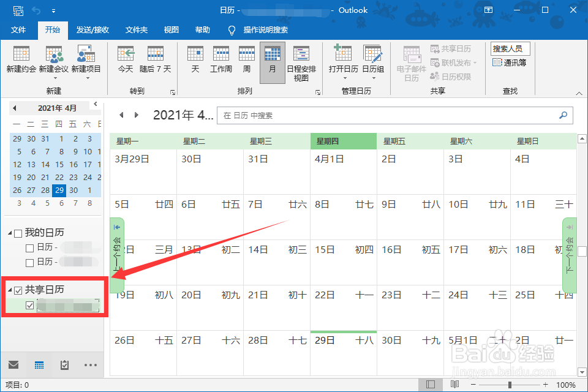This screenshot has height=392, width=588.
Task: Open the 转到 group dialog launcher
Action: 173,92
